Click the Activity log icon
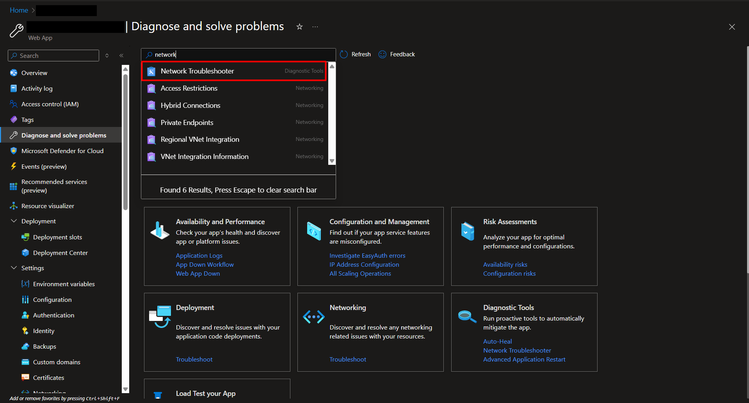The image size is (749, 403). (x=13, y=88)
